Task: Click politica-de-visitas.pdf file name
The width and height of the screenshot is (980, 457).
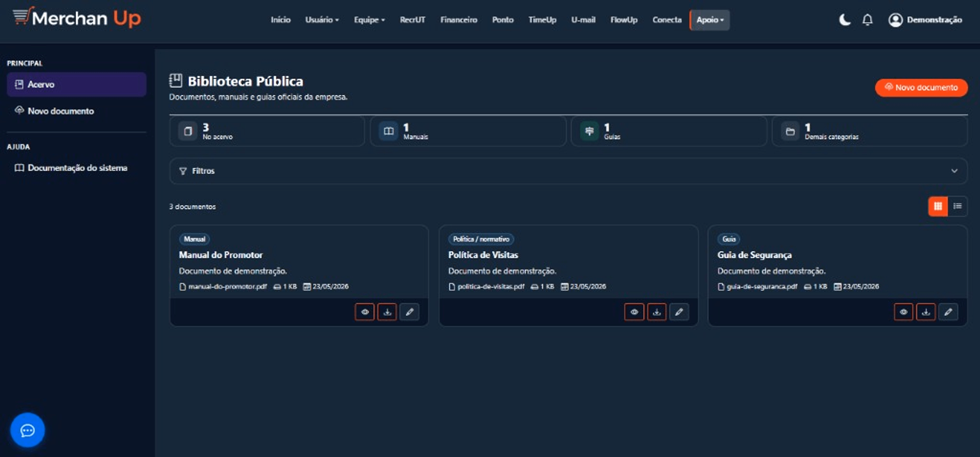Action: (x=491, y=286)
